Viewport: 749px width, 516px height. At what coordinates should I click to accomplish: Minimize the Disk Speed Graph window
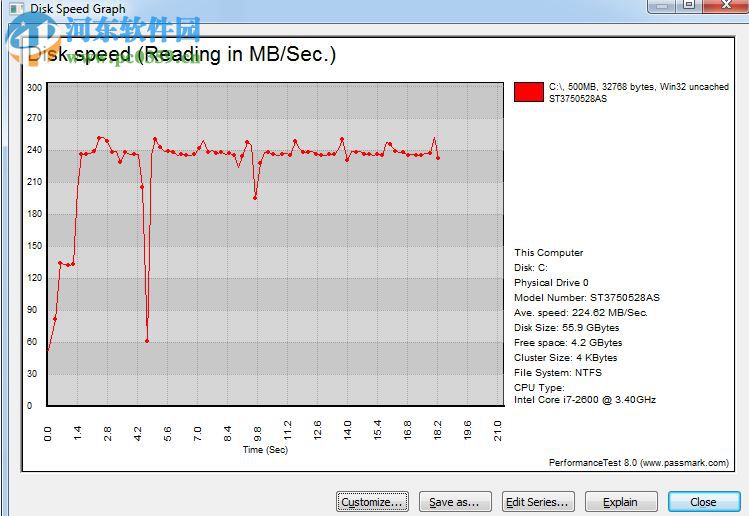(x=662, y=5)
